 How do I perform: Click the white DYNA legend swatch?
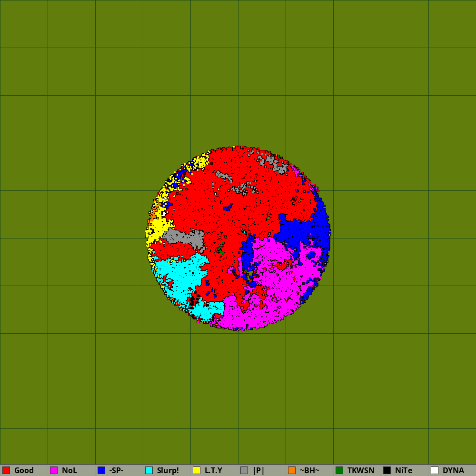coord(435,470)
